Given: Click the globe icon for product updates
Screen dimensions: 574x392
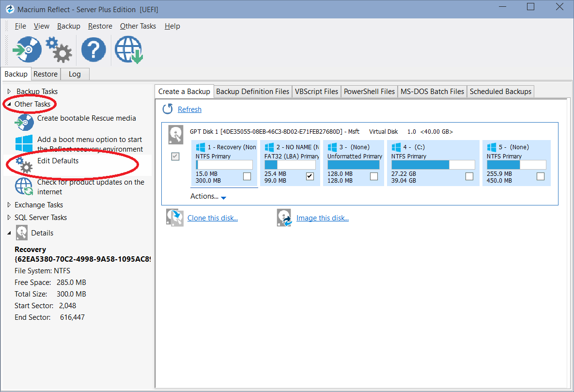Looking at the screenshot, I should click(x=24, y=186).
